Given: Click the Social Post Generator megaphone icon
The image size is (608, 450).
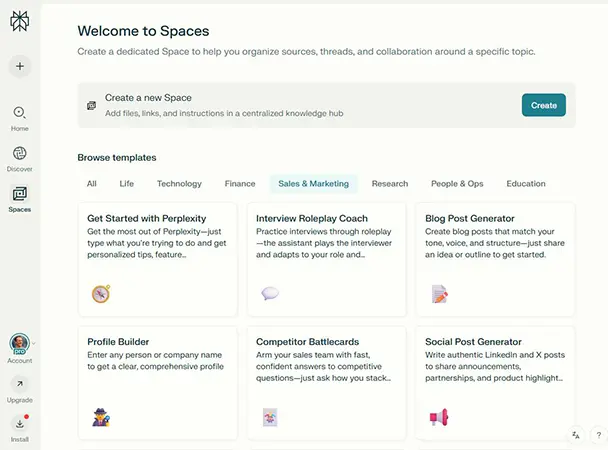Looking at the screenshot, I should pos(439,417).
